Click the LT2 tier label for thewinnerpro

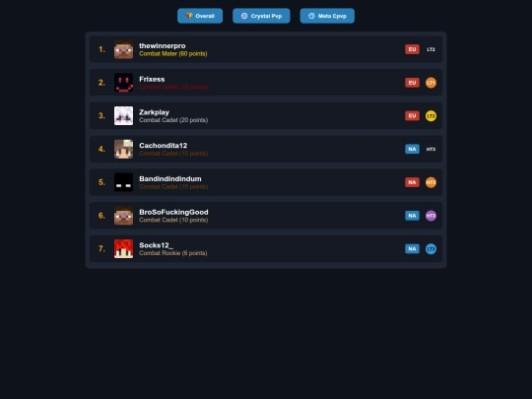[431, 49]
